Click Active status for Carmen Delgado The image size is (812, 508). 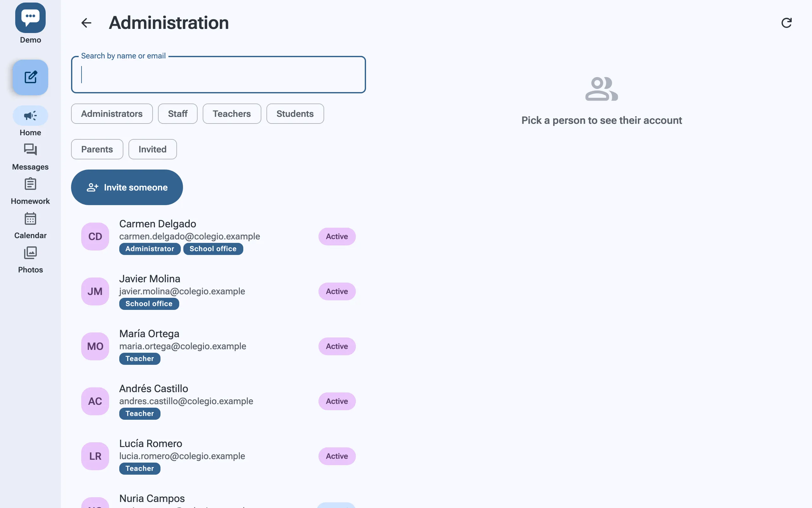click(x=337, y=237)
